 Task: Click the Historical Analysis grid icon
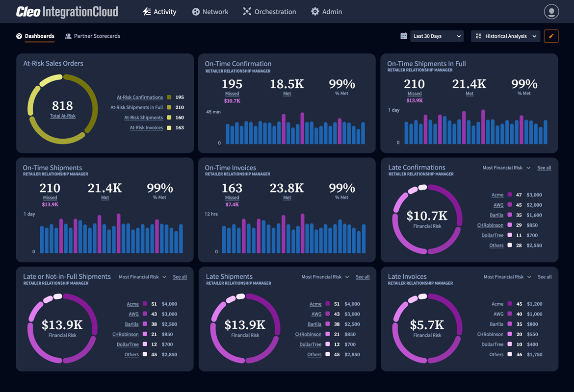tap(478, 36)
